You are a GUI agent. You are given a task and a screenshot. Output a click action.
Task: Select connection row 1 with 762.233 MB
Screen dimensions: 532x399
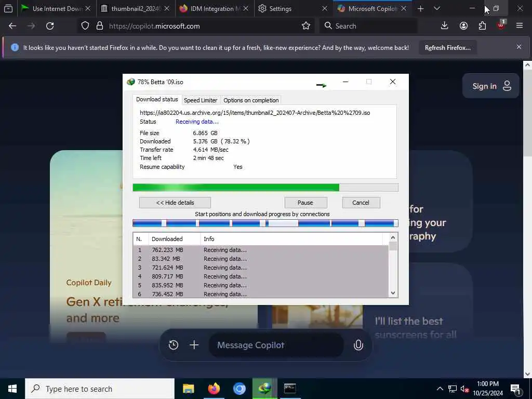261,250
